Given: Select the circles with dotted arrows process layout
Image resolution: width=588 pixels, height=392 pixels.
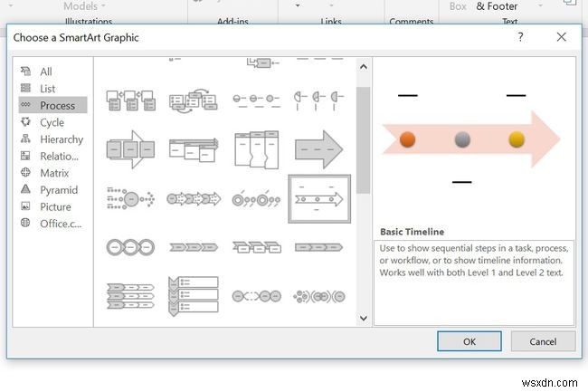Looking at the screenshot, I should pyautogui.click(x=194, y=199).
